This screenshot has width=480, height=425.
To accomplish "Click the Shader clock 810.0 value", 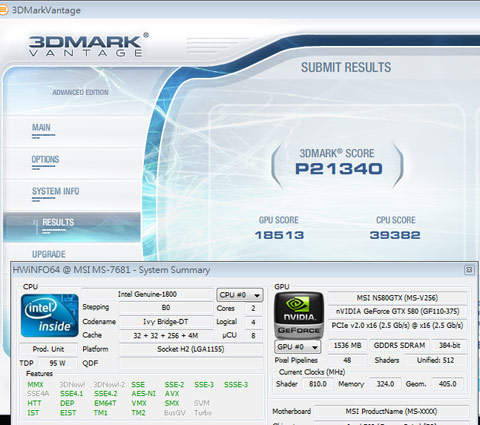I will click(318, 384).
